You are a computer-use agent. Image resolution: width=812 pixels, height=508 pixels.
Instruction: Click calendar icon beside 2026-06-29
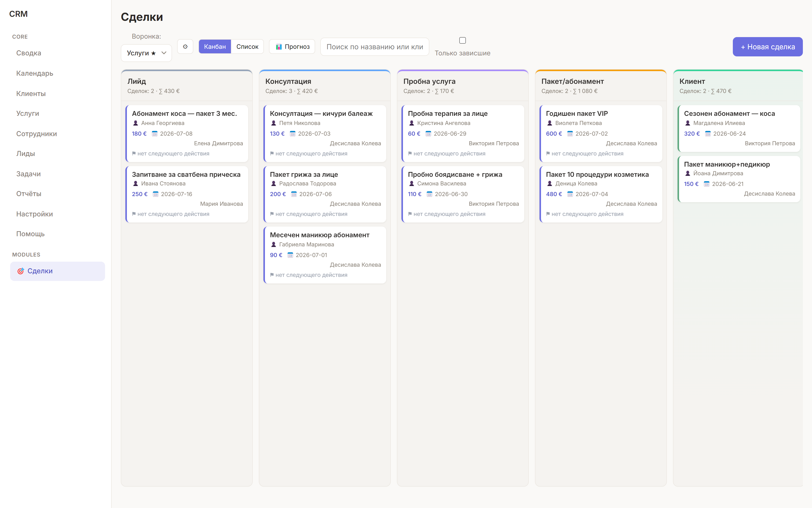429,134
